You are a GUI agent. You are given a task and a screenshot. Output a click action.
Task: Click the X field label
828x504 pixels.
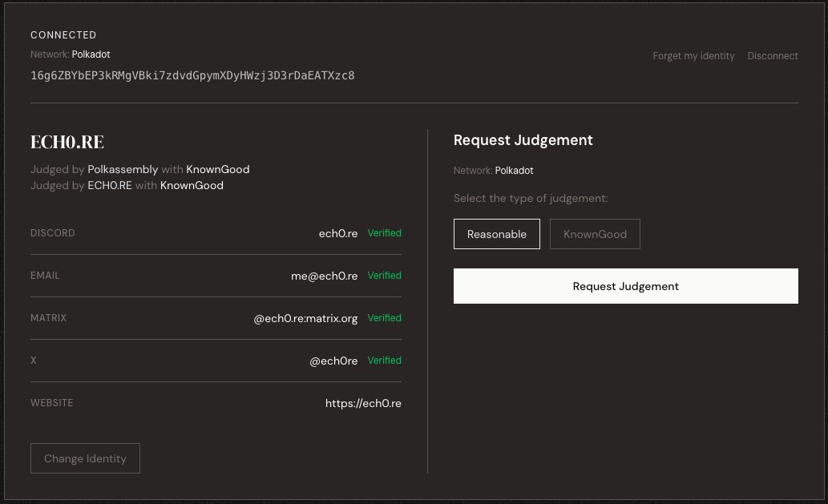tap(34, 361)
